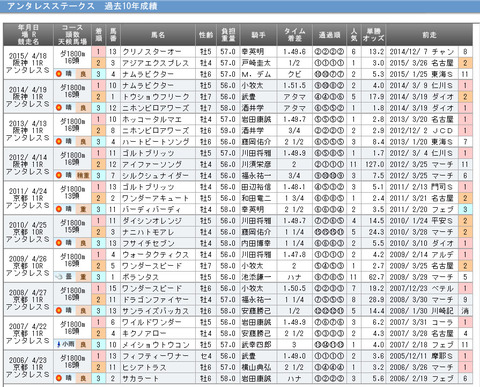Click the 性齢 column header
Screen dimensions: 480x387
tap(206, 35)
